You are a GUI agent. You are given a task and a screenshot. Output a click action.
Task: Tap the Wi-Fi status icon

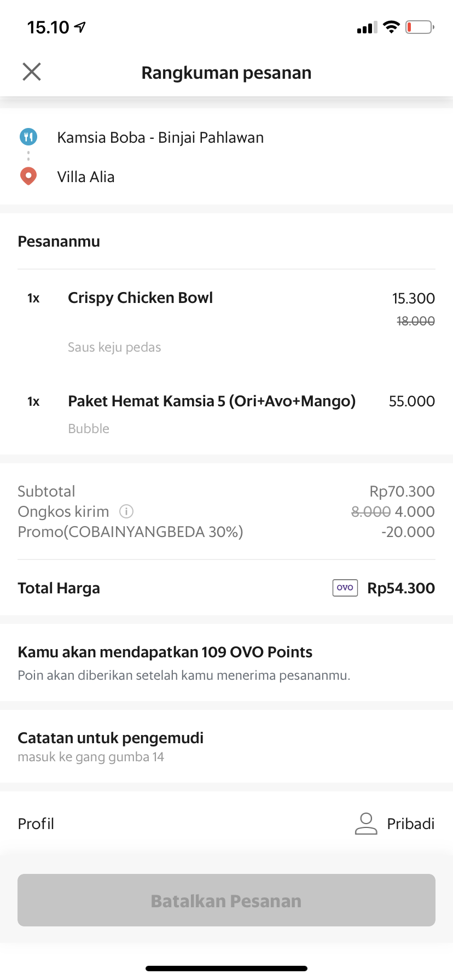point(391,27)
